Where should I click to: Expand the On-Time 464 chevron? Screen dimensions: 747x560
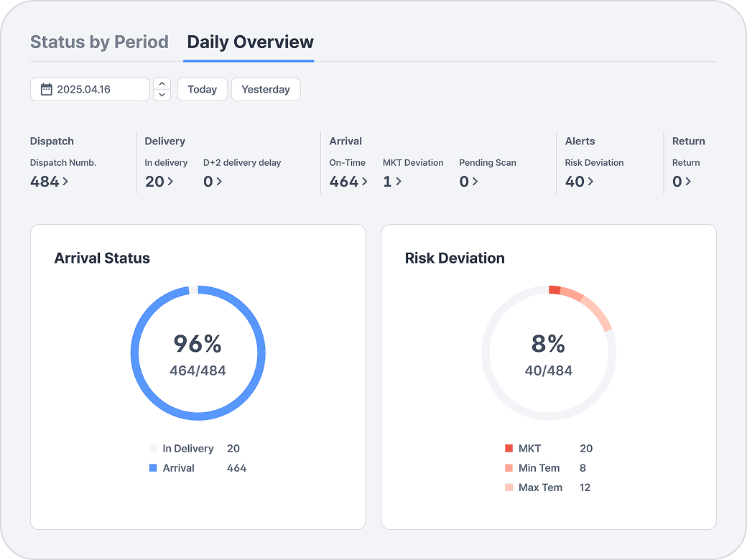(365, 182)
